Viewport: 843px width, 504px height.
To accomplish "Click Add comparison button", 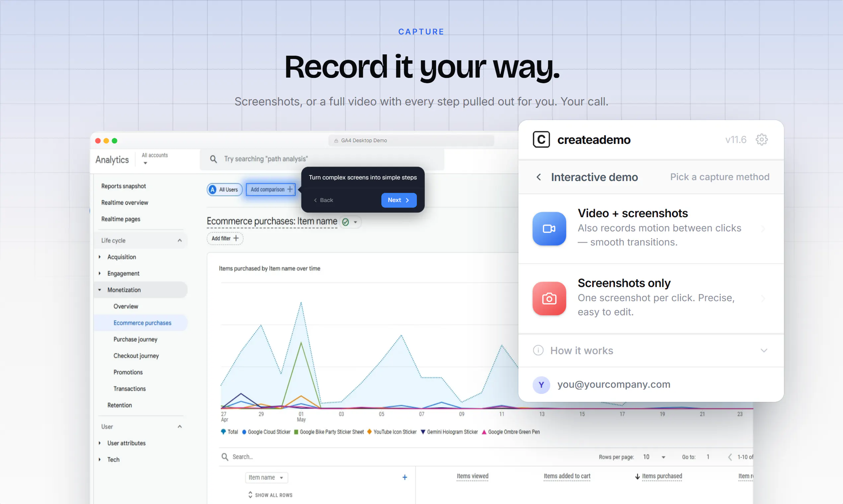I will [x=271, y=190].
